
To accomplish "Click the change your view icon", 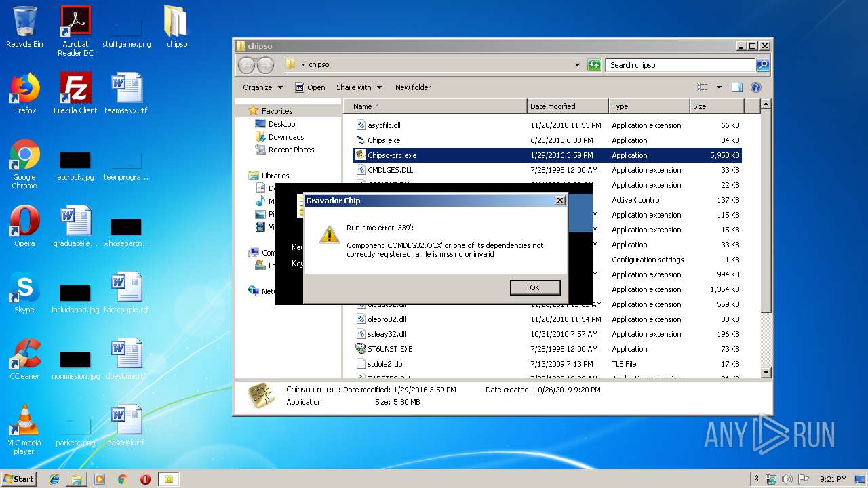I will click(x=703, y=87).
